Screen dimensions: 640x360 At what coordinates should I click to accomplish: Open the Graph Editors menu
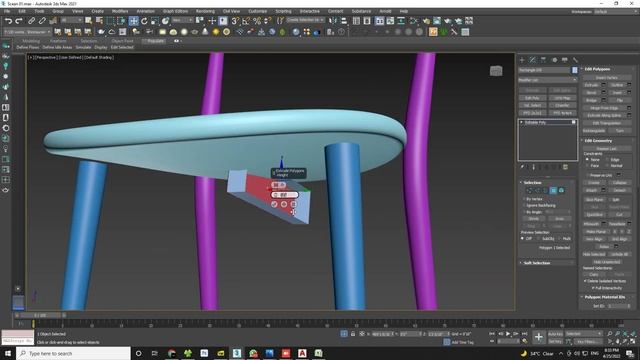click(x=176, y=11)
